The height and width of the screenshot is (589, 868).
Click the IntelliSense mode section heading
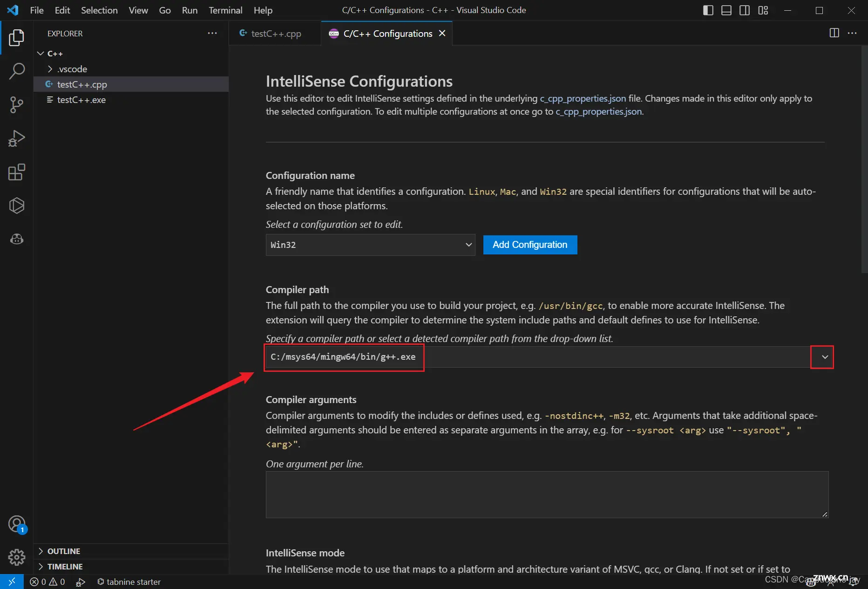[x=305, y=553]
